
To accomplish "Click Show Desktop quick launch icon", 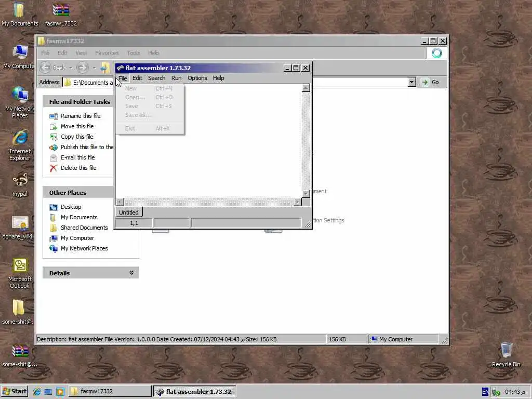I will pos(48,392).
